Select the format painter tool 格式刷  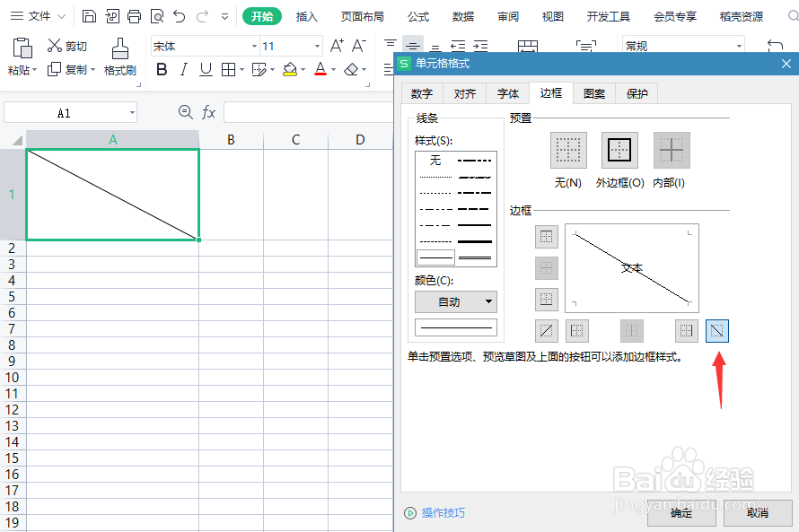coord(119,57)
